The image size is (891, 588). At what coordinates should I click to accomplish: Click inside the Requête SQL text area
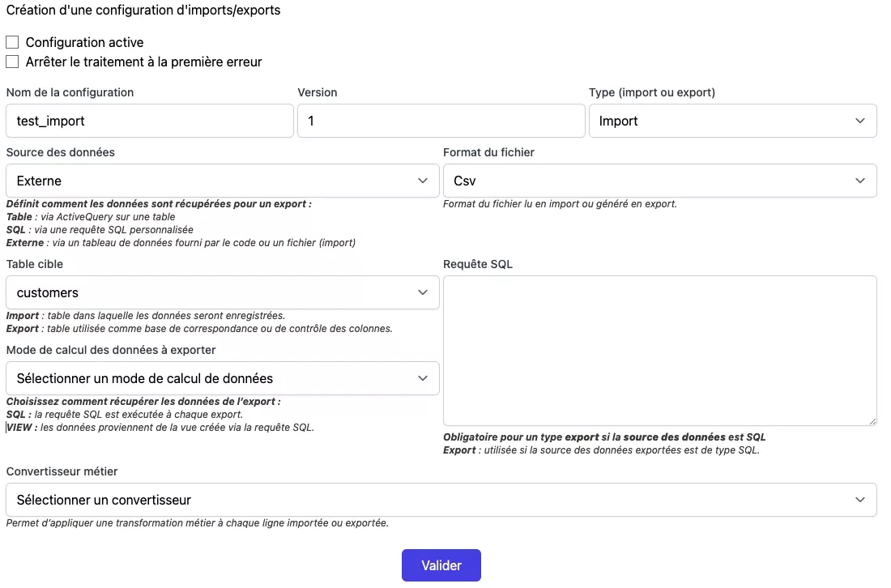[659, 350]
